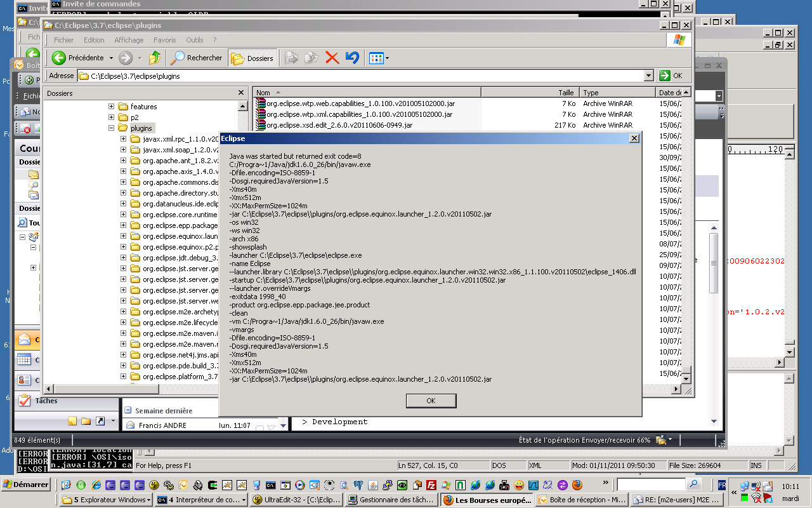Viewport: 812px width, 508px height.
Task: Select the plugins folder in the tree
Action: click(x=141, y=128)
